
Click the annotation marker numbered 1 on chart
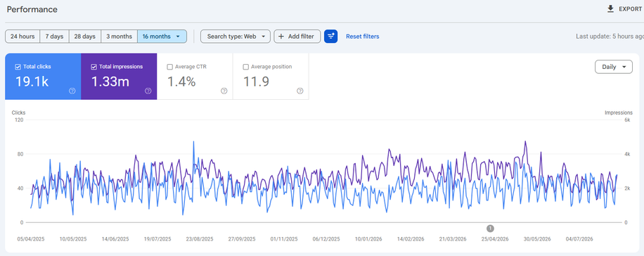coord(490,228)
